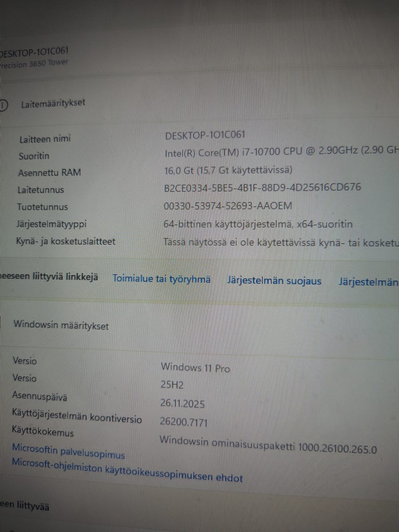Viewport: 399px width, 532px height.
Task: Collapse the Windowsin määritykset section header
Action: (61, 325)
